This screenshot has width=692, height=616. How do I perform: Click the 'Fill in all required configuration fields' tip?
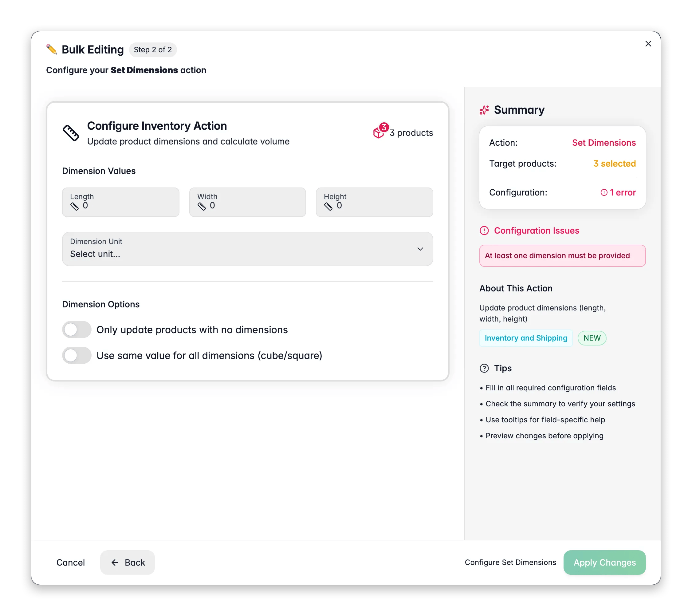pos(550,388)
